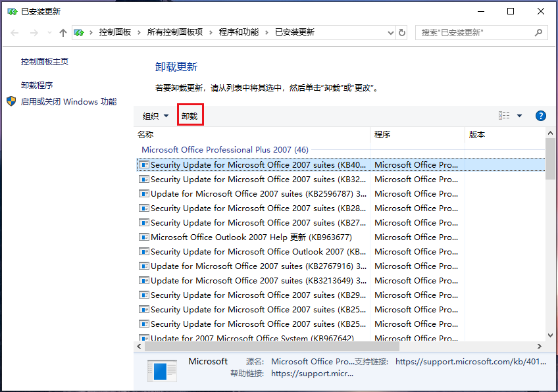
Task: Click the 卸载 toolbar button
Action: click(x=190, y=116)
